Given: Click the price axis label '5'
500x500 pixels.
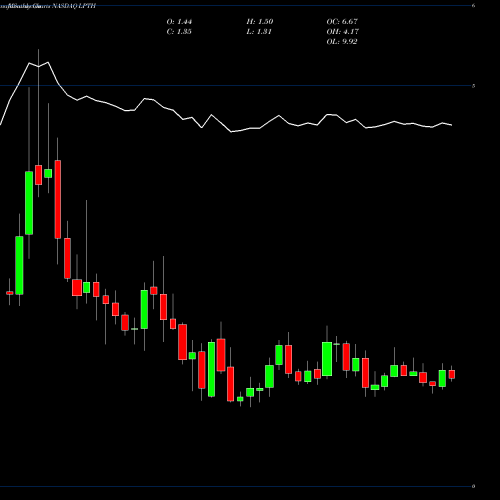Looking at the screenshot, I should [x=473, y=86].
